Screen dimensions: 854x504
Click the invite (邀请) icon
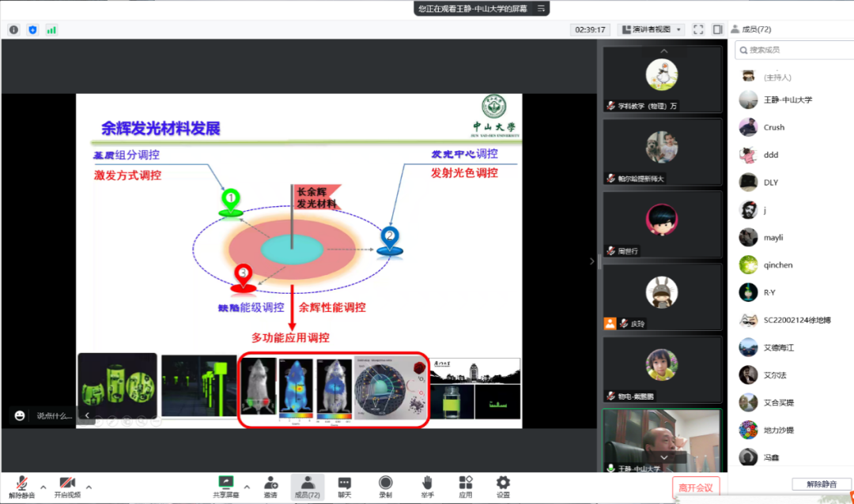point(270,487)
